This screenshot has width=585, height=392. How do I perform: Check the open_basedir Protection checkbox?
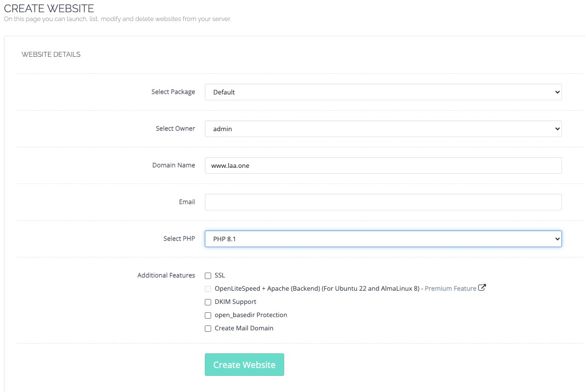[208, 315]
